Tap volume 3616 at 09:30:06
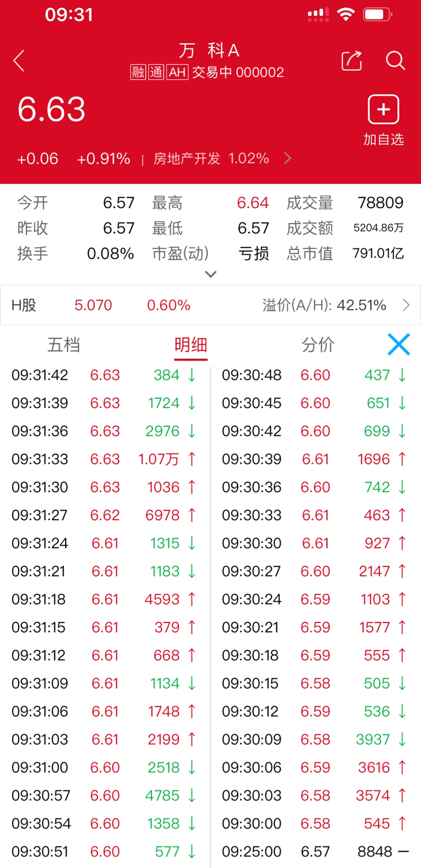Image resolution: width=421 pixels, height=868 pixels. click(x=374, y=767)
